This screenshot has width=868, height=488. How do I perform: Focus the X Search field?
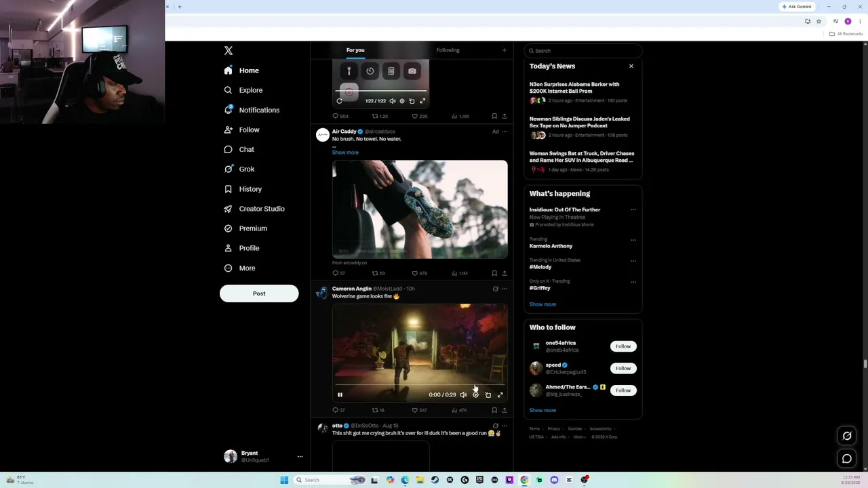(583, 51)
